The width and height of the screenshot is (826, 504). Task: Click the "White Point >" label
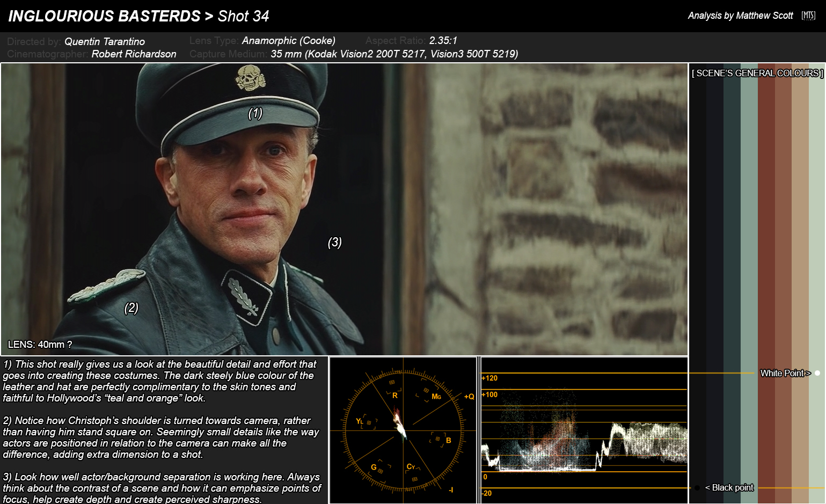pos(785,373)
